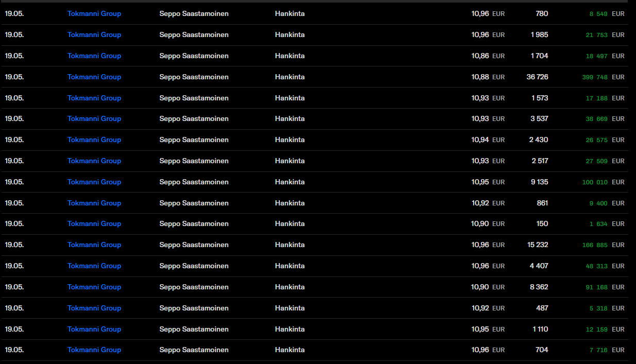Click Hankinta in the 704 shares row
The image size is (636, 364).
click(x=290, y=350)
